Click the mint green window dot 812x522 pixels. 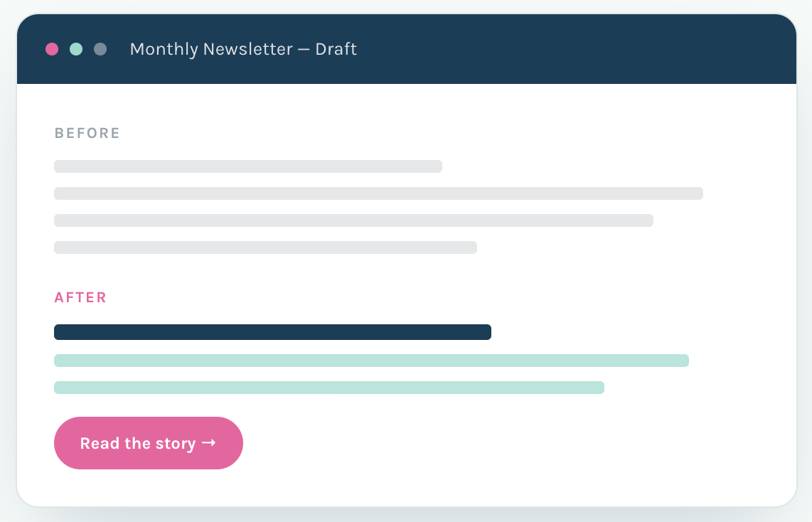point(76,49)
